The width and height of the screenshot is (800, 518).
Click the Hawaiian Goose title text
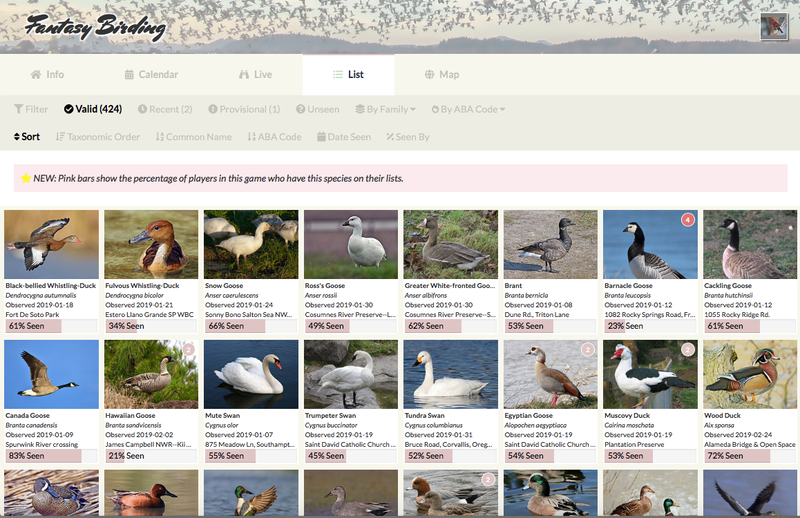click(130, 415)
